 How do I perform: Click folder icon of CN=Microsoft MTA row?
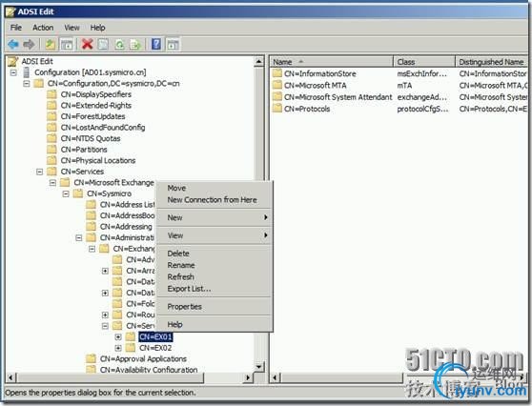point(277,85)
